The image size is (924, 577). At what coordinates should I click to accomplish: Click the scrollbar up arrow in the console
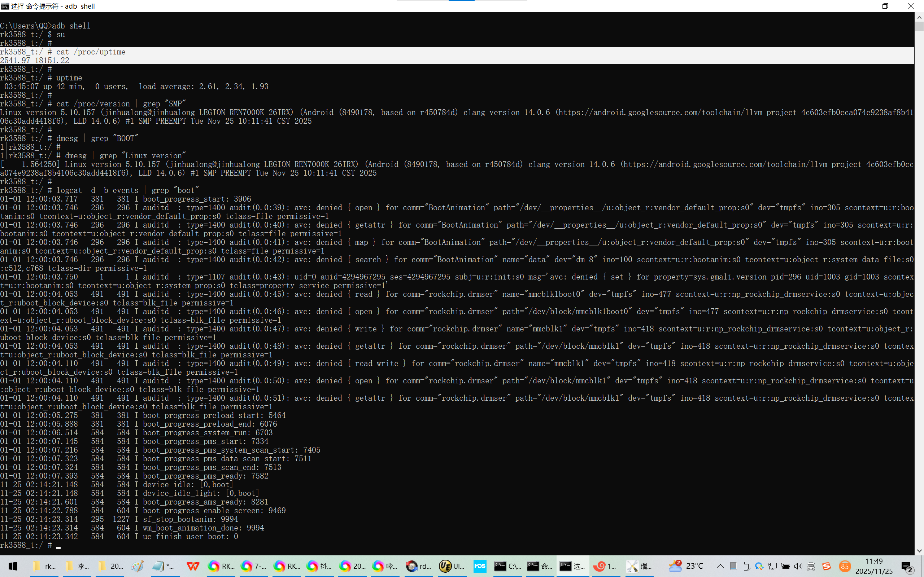click(919, 17)
